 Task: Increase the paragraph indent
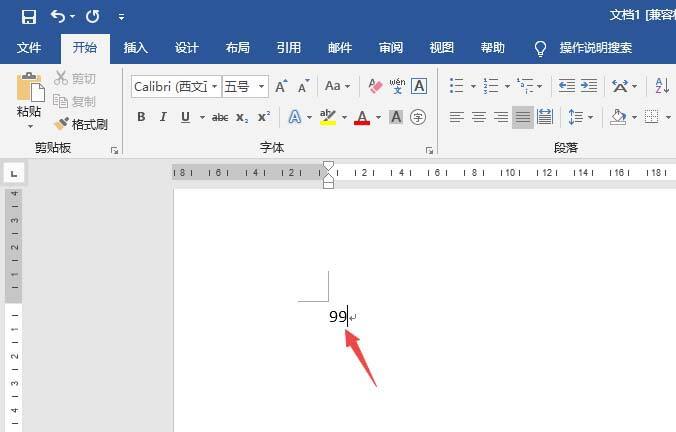[x=588, y=86]
